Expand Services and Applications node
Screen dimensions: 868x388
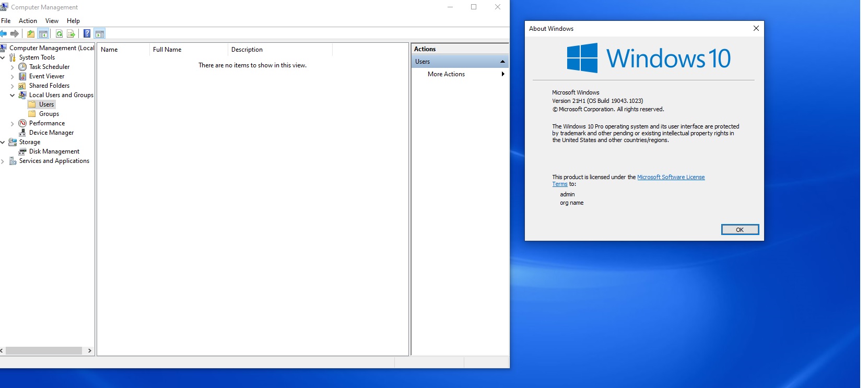3,161
